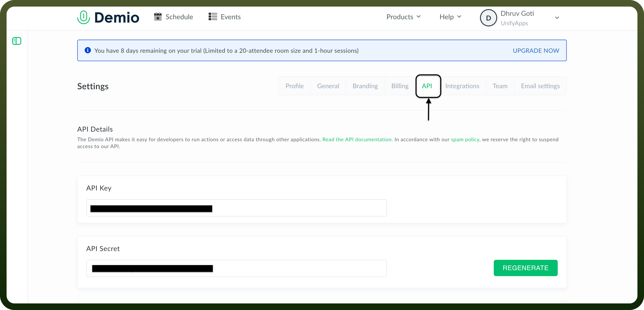The image size is (644, 310).
Task: Click the API Key label
Action: [99, 188]
